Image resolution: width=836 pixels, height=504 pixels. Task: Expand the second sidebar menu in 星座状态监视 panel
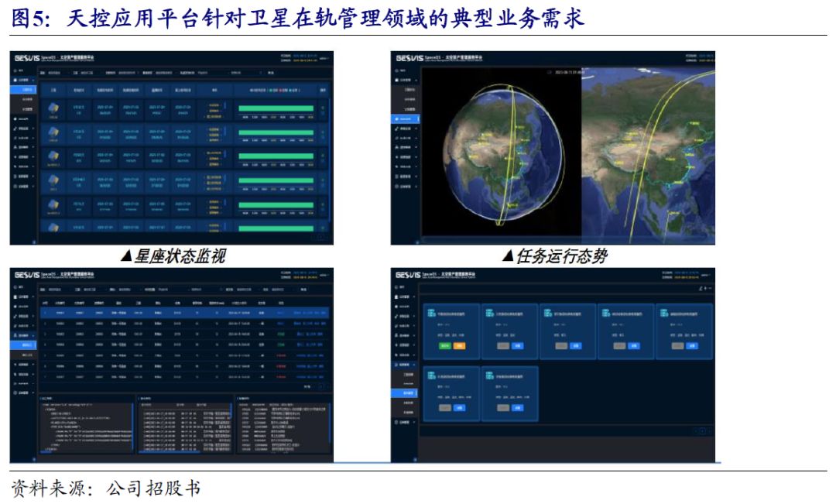pos(24,80)
